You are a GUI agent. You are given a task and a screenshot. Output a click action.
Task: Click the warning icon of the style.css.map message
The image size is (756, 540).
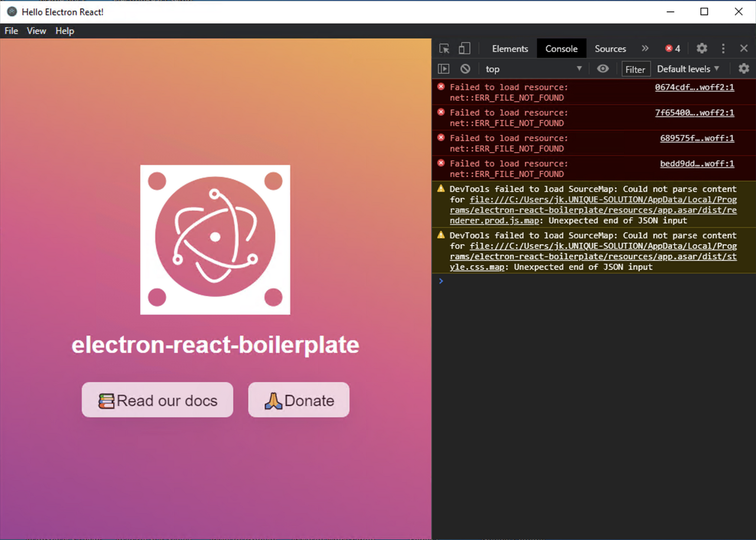pyautogui.click(x=441, y=235)
